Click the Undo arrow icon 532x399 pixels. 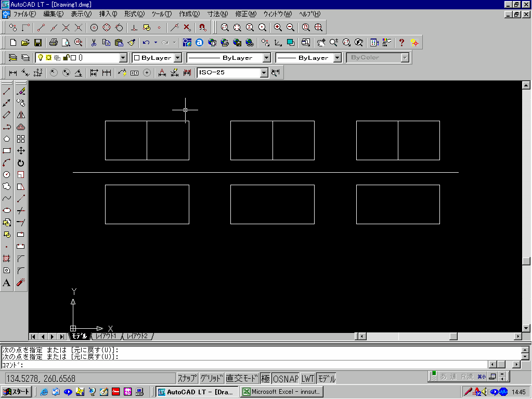(x=146, y=43)
